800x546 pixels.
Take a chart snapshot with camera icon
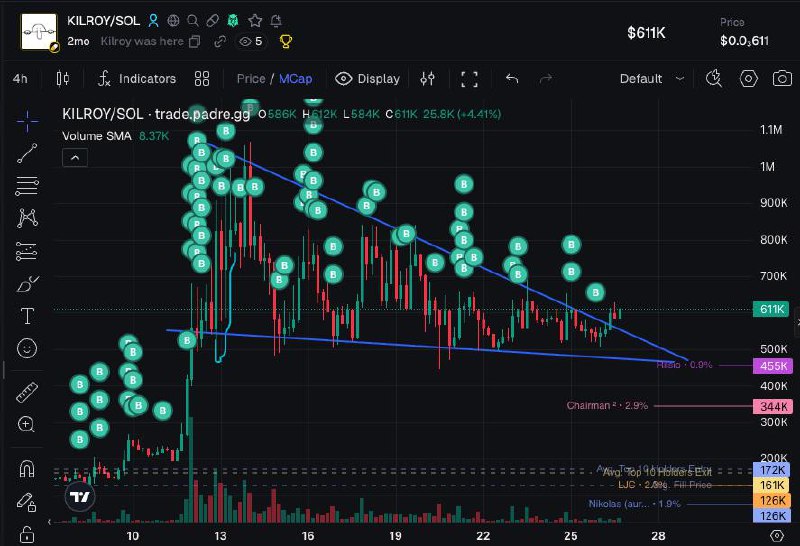tap(781, 79)
